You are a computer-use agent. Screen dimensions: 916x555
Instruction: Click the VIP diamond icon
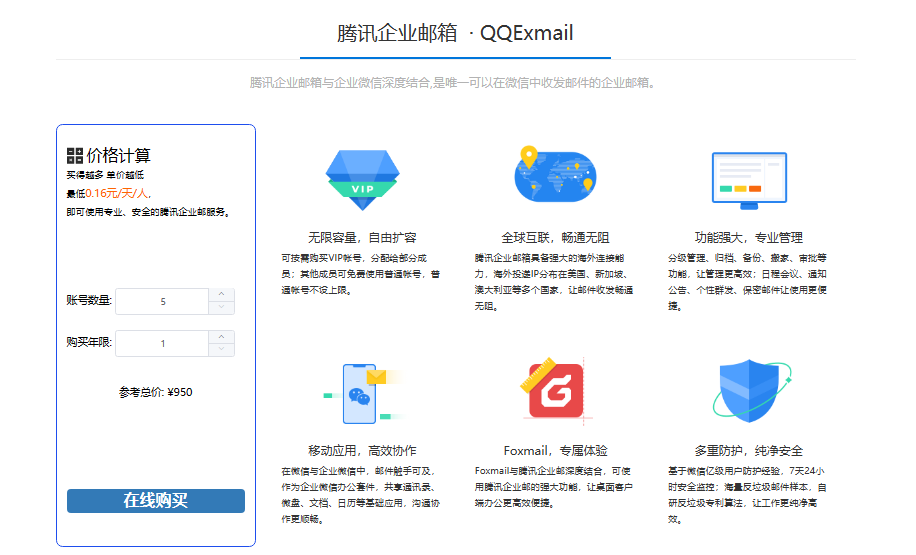[362, 180]
